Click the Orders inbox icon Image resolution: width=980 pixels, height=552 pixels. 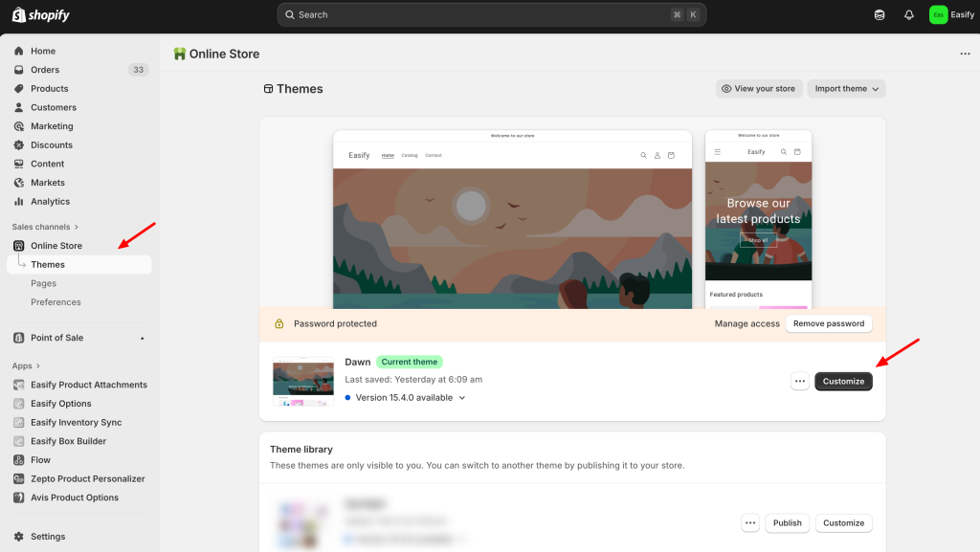click(19, 70)
